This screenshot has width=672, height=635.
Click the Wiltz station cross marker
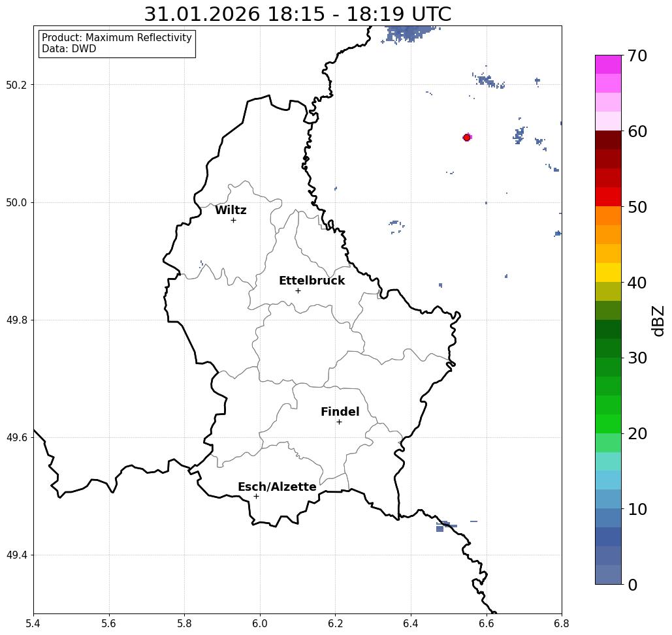(x=233, y=221)
